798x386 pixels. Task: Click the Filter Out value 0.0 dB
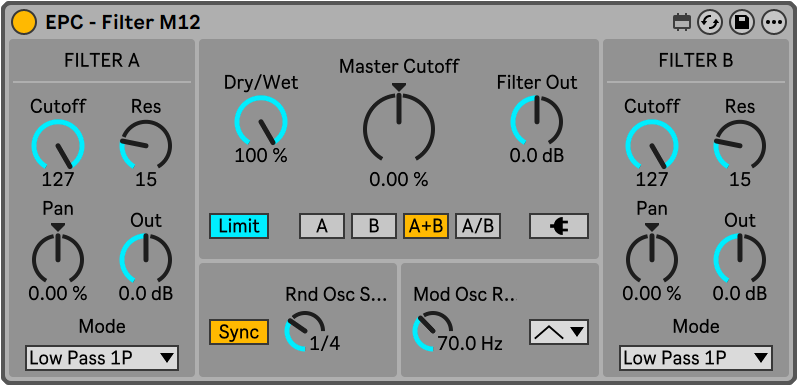click(537, 156)
